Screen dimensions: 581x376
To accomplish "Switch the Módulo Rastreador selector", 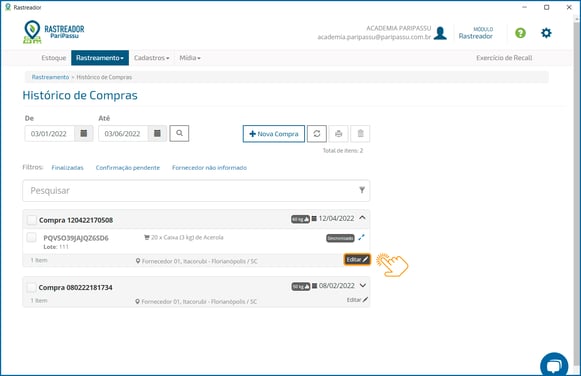I will pos(476,33).
